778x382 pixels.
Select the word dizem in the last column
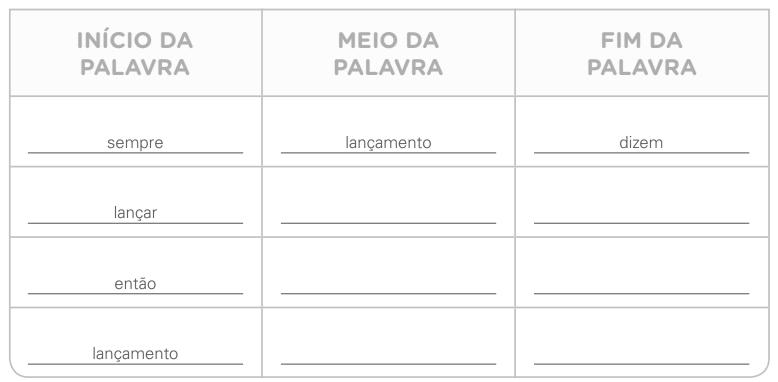point(641,143)
